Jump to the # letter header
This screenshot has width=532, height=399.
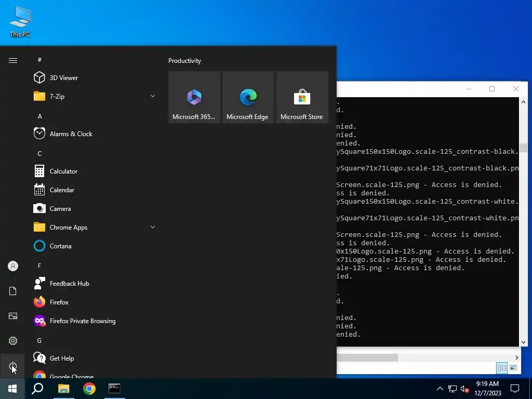(x=39, y=60)
